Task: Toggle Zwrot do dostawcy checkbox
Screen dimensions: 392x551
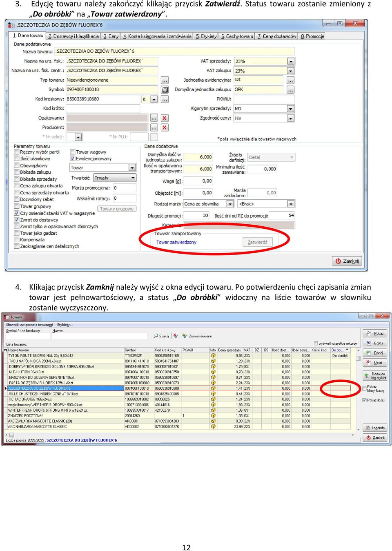Action: [17, 220]
